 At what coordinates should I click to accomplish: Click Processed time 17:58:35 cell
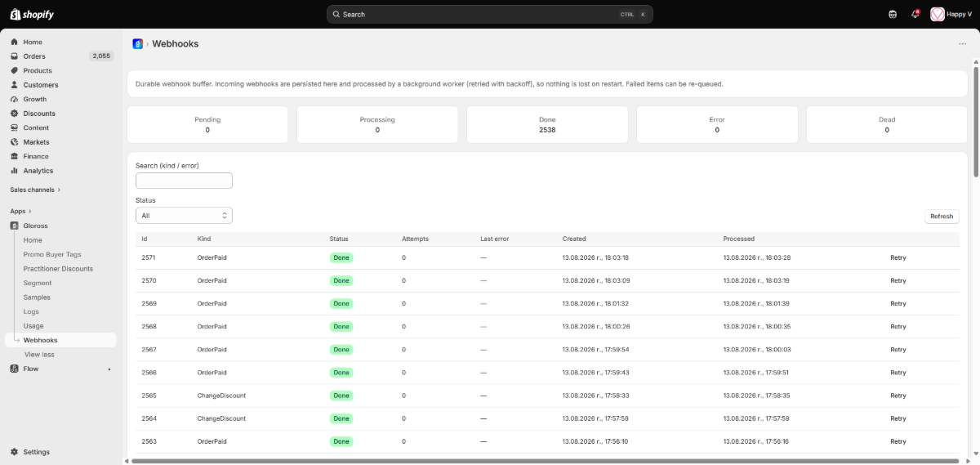(x=756, y=396)
